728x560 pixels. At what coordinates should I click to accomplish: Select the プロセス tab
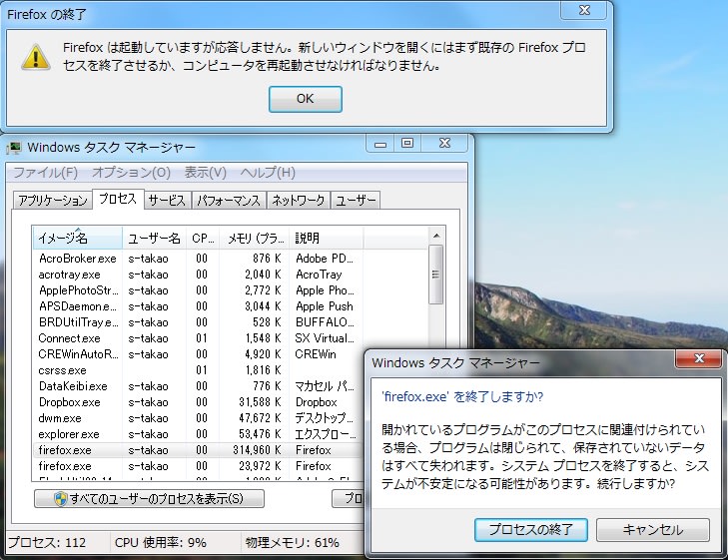[118, 199]
